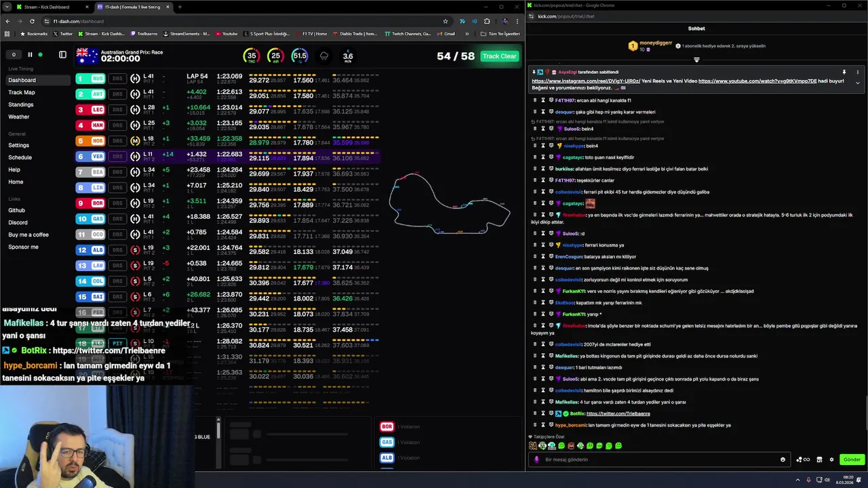Click the BOR violation tag
Image resolution: width=868 pixels, height=488 pixels.
tap(387, 426)
